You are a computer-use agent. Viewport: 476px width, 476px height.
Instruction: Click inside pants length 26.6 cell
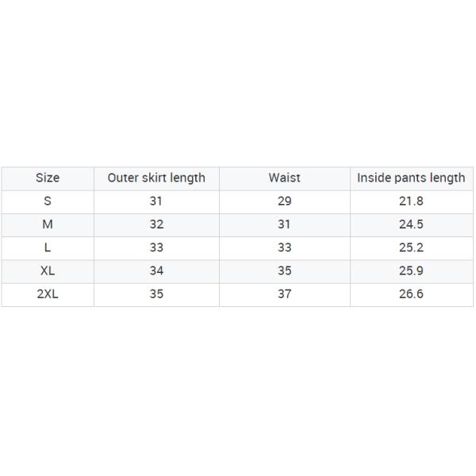(411, 294)
